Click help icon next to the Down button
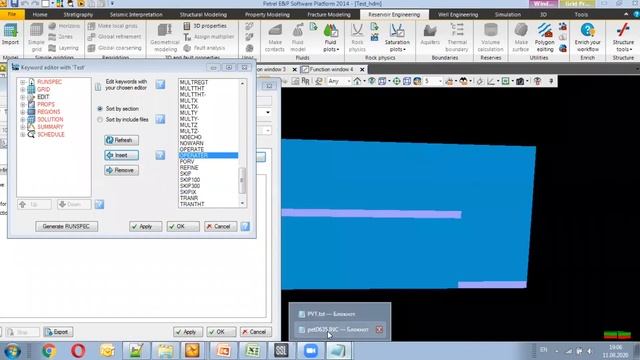This screenshot has height=360, width=640. 99,204
